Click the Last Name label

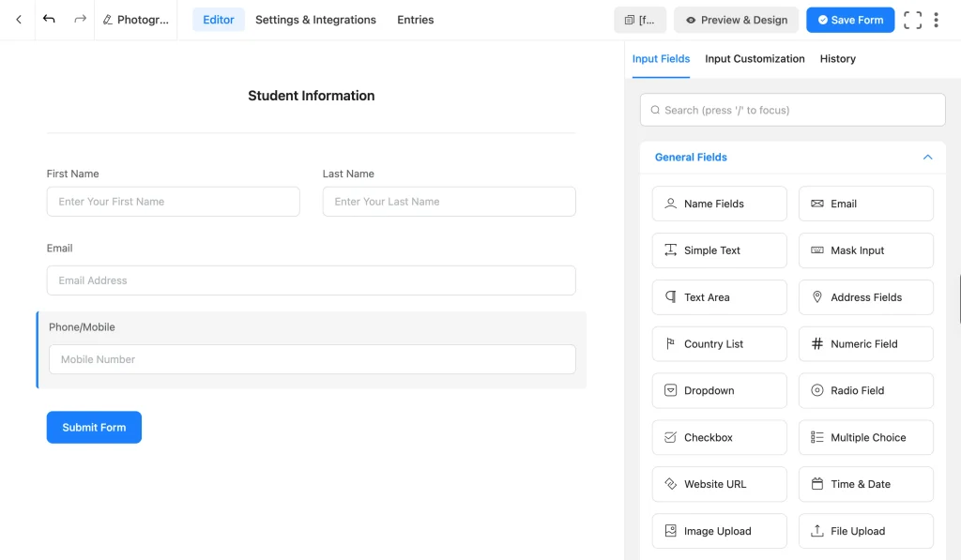pos(348,174)
